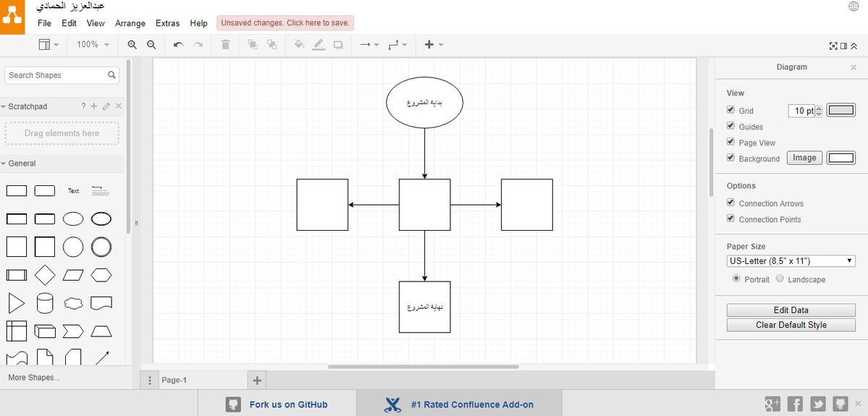
Task: Undo the last action
Action: 178,45
